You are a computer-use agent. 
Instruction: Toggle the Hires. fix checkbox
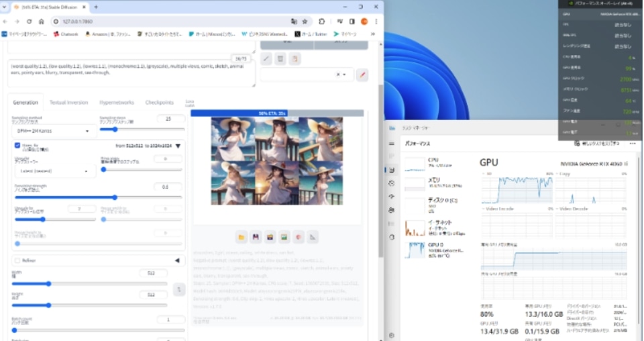tap(17, 146)
